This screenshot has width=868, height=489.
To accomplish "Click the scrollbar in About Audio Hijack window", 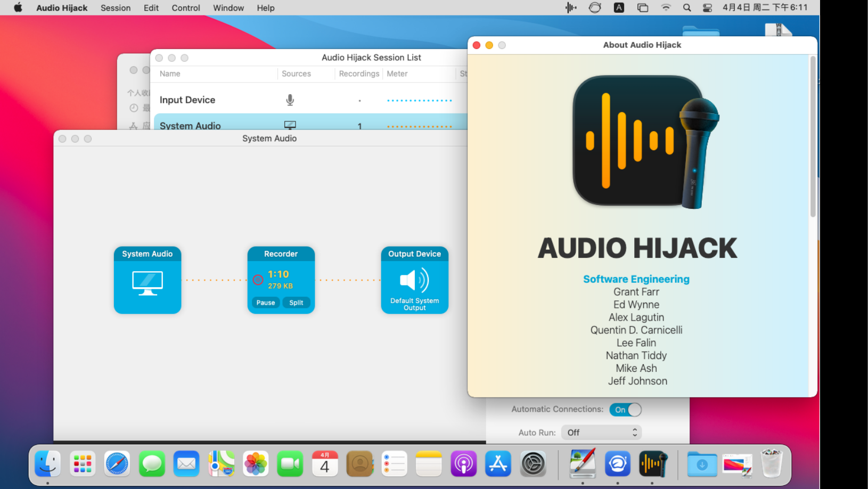I will click(x=813, y=137).
